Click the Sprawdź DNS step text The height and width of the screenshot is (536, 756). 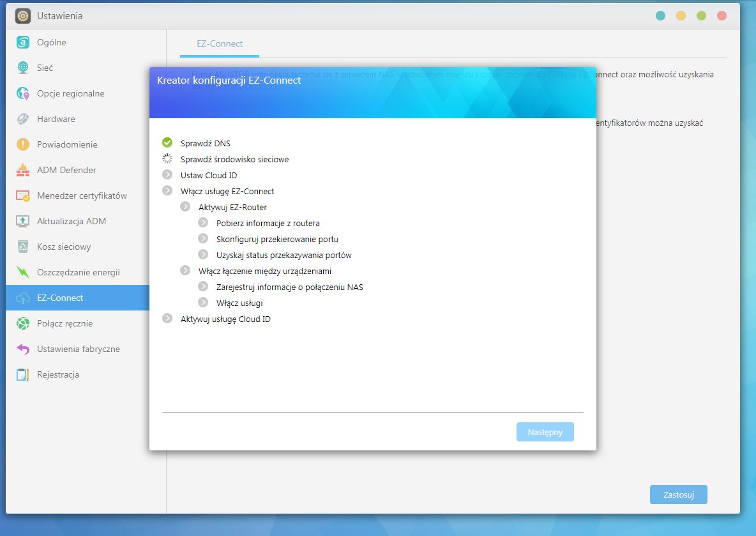tap(206, 143)
